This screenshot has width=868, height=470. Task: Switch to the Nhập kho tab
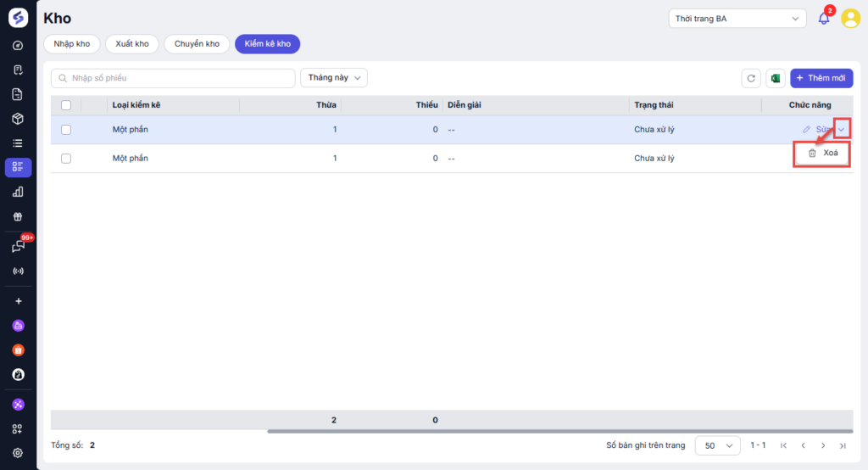click(x=72, y=44)
